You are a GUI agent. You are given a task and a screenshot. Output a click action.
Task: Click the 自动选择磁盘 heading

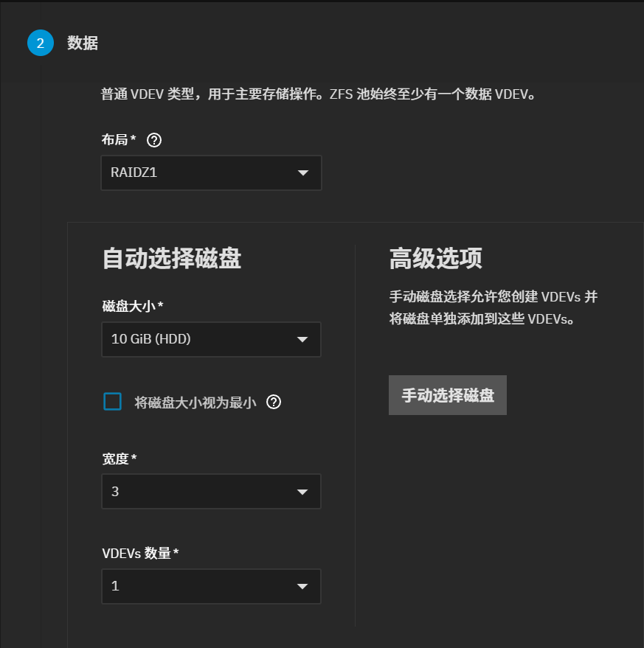171,259
